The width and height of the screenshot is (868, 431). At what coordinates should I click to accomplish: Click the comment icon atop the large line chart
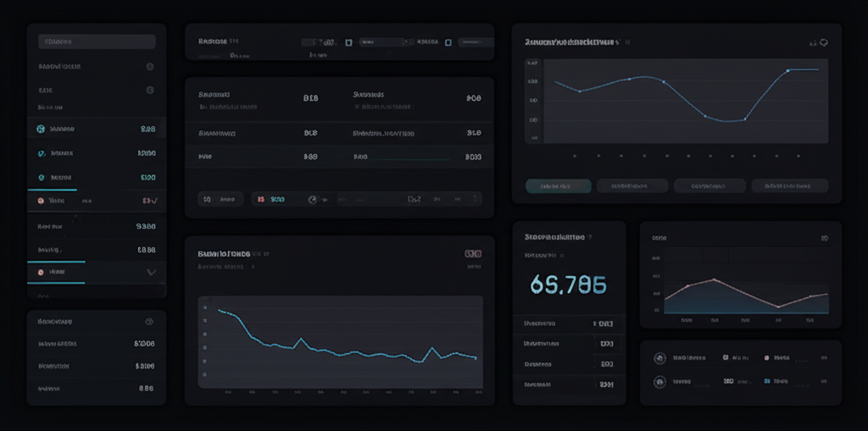tap(824, 41)
